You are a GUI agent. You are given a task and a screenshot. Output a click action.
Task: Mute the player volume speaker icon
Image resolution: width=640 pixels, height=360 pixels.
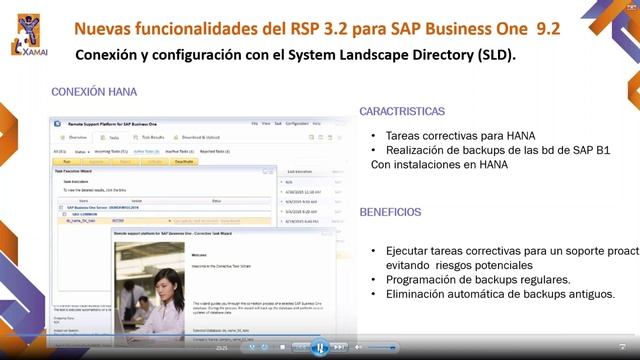point(358,347)
